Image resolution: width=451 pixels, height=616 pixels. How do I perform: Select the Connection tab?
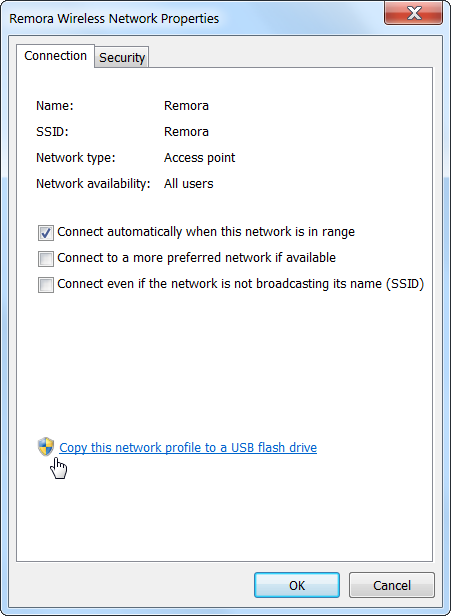(x=55, y=56)
